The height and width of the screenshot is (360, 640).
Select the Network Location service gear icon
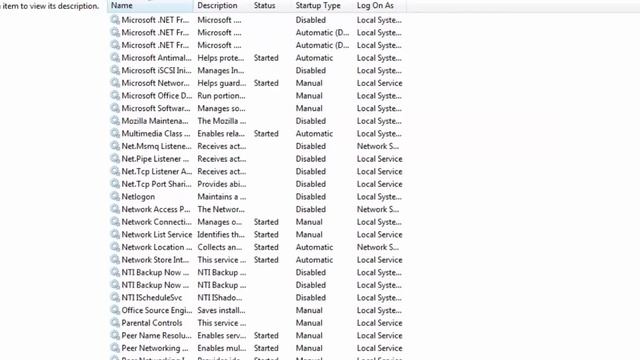[x=115, y=247]
